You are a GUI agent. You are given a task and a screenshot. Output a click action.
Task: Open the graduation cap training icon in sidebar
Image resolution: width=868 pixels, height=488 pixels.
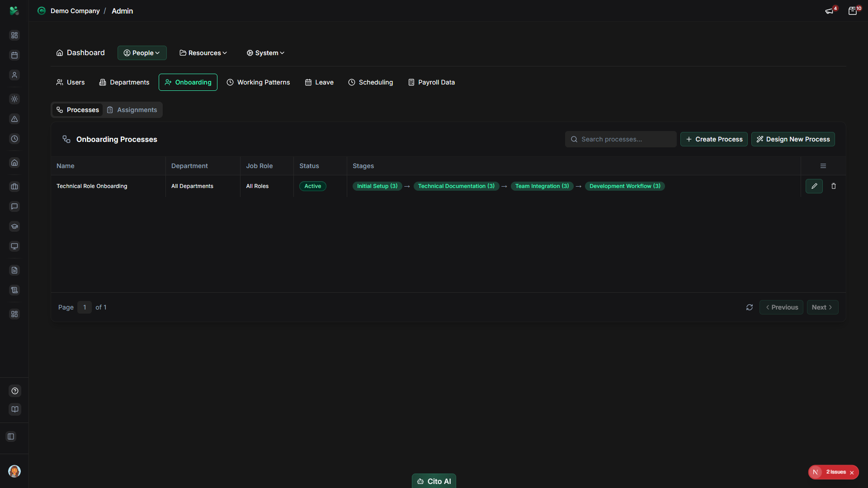pyautogui.click(x=14, y=226)
